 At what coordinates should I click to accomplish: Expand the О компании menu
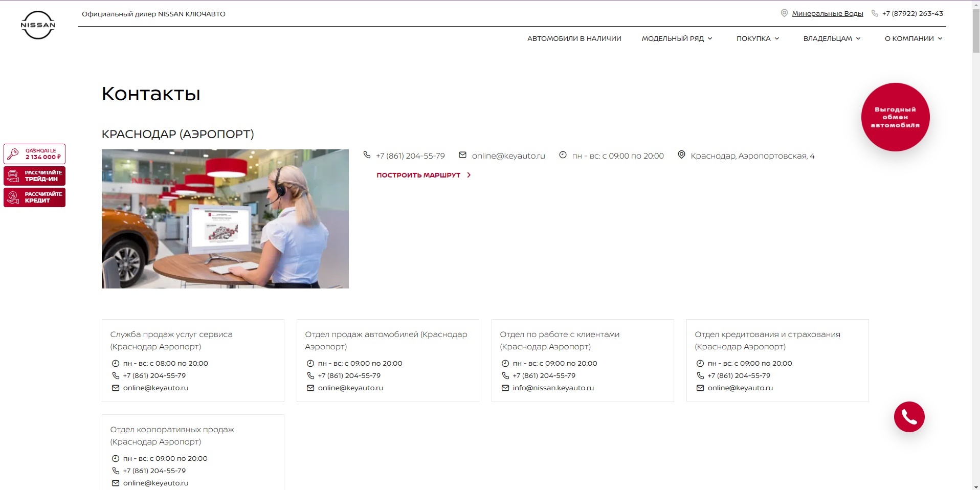pyautogui.click(x=914, y=38)
